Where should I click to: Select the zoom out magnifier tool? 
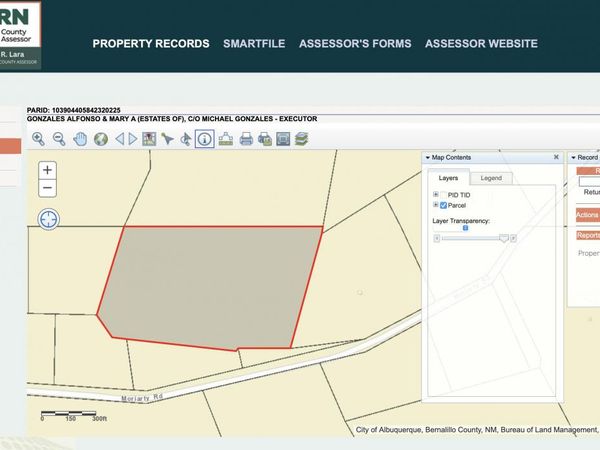tap(59, 139)
